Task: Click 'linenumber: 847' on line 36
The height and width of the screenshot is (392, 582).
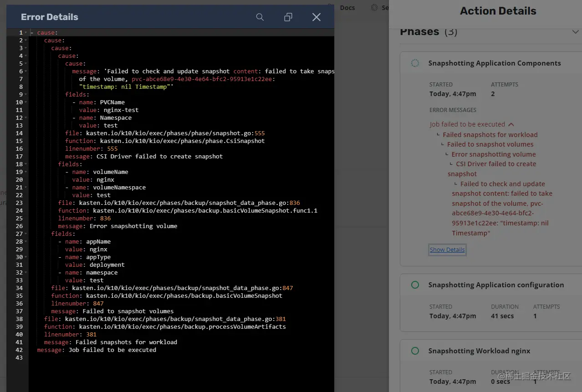Action: [77, 304]
